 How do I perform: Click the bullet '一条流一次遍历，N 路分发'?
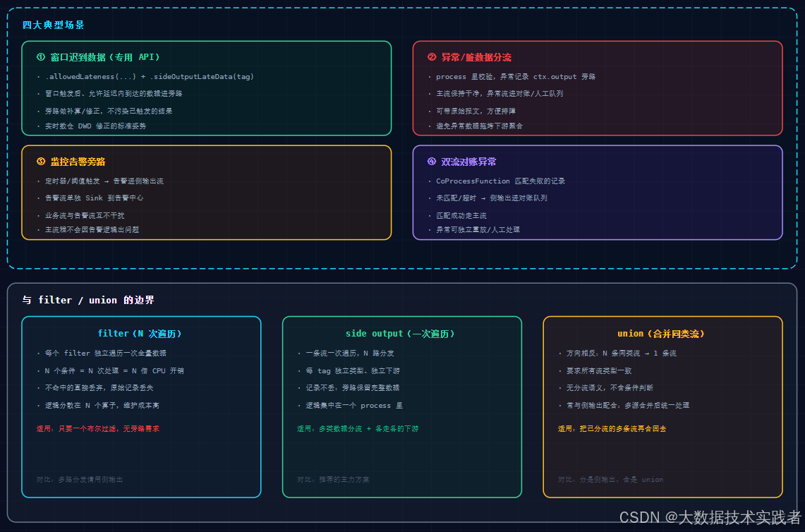click(x=350, y=353)
